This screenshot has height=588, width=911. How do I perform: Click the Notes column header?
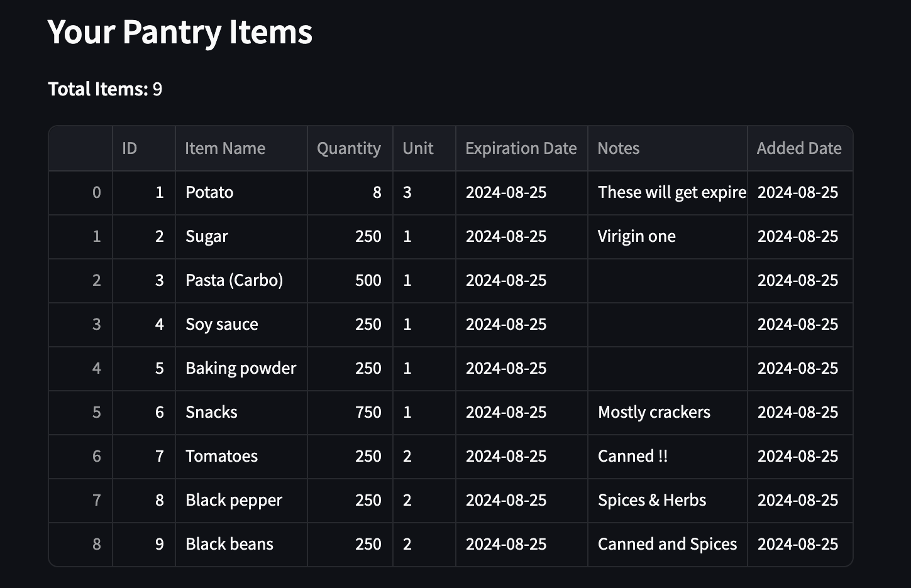click(619, 148)
